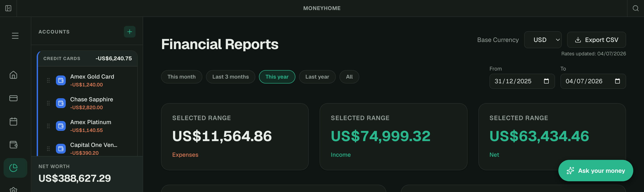Open the search magnifier icon

point(636,8)
